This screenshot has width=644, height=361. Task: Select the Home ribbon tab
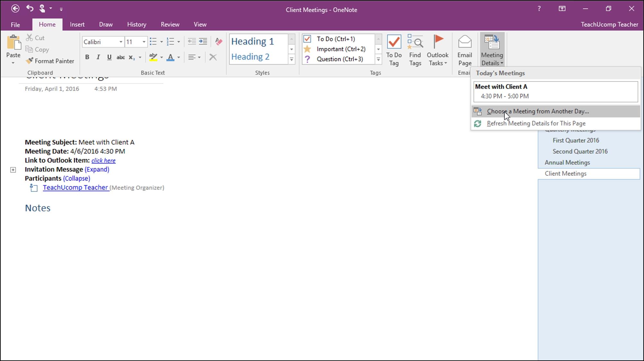click(x=47, y=24)
